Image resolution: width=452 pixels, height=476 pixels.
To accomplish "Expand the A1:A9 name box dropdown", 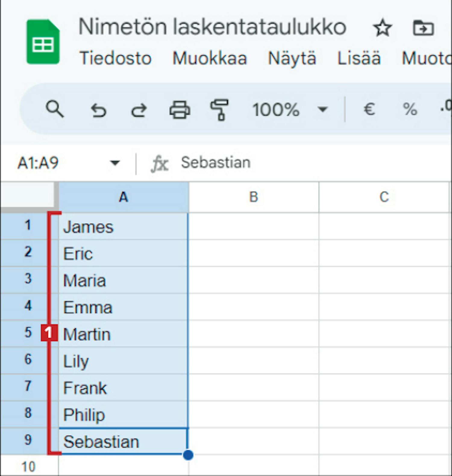I will [115, 163].
